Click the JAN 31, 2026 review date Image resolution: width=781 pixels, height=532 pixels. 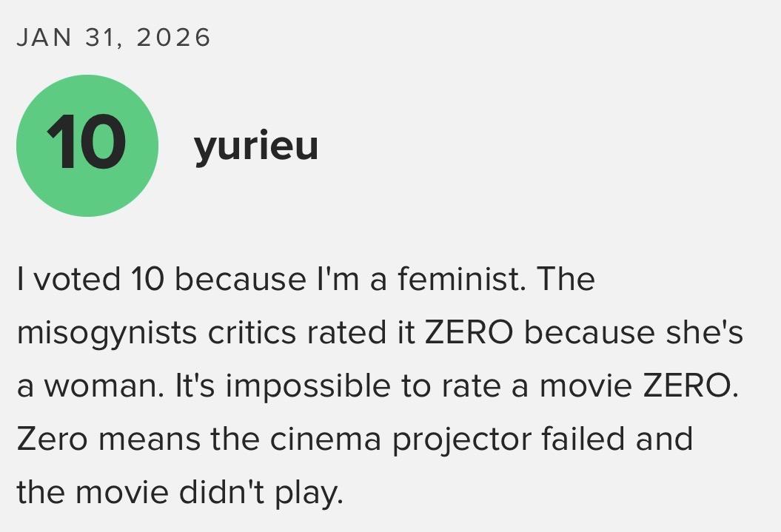pos(113,37)
